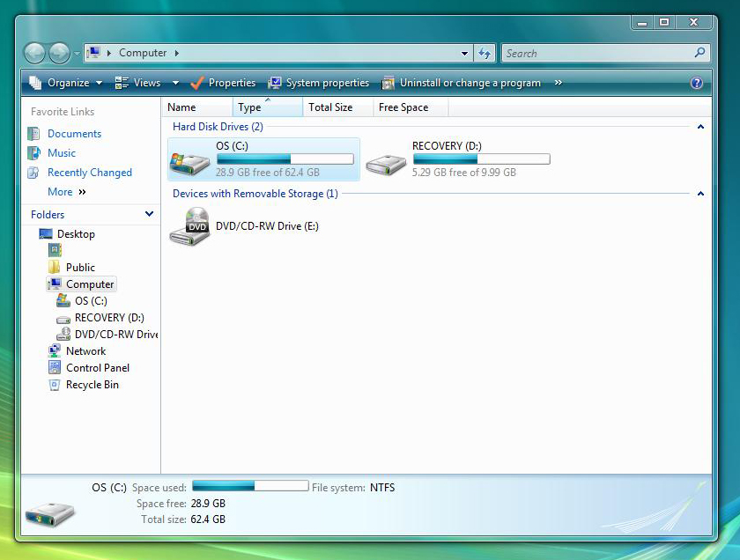Viewport: 740px width, 560px height.
Task: Click the Documents icon in Favorite Links
Action: tap(33, 134)
